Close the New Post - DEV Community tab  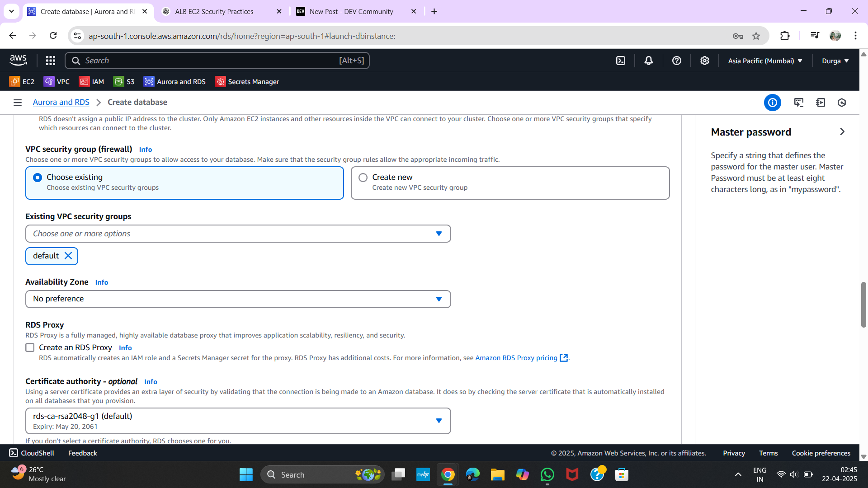tap(414, 11)
